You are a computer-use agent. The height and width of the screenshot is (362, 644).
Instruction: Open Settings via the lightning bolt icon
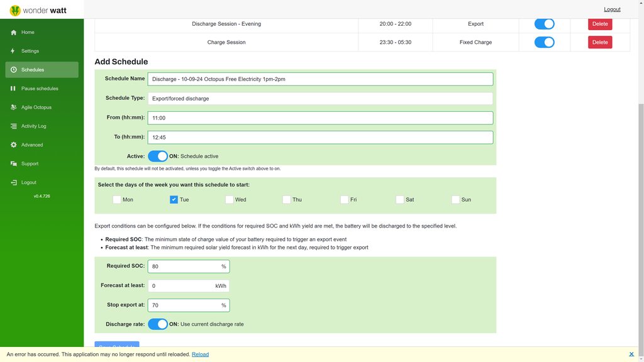point(13,51)
